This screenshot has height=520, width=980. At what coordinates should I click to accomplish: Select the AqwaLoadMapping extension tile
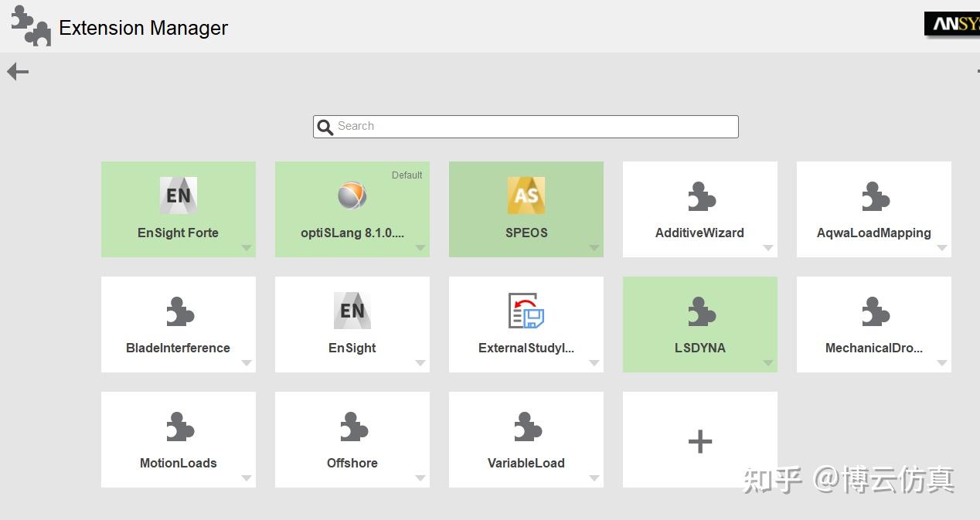(x=873, y=209)
